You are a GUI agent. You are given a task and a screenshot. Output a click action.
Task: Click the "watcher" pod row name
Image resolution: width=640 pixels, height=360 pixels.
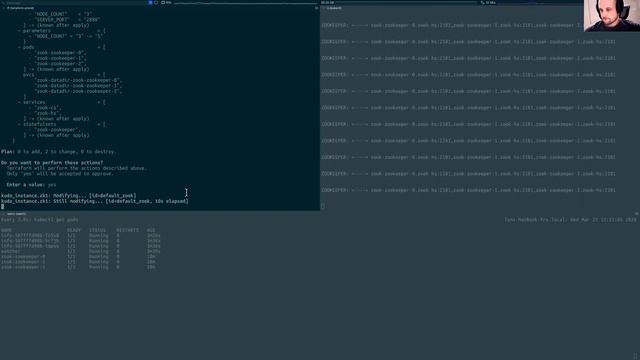11,251
